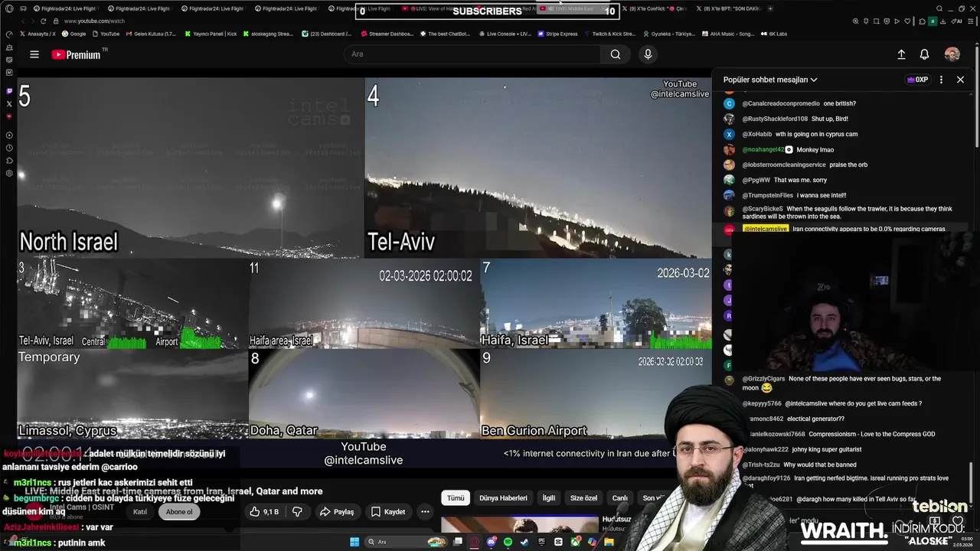The image size is (980, 551).
Task: Click @TrumpsteinFiles i wanna see intel message
Action: [785, 195]
